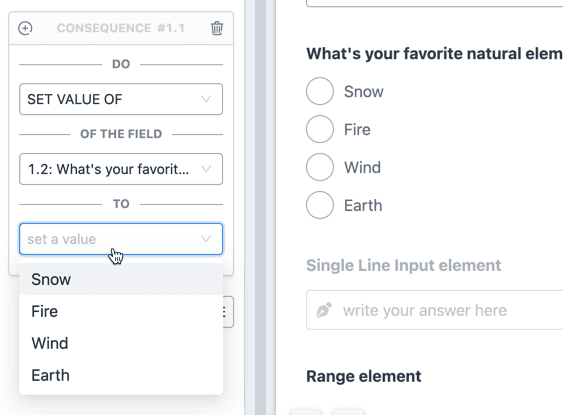The width and height of the screenshot is (563, 415).
Task: Click the add consequence plus icon
Action: point(25,28)
